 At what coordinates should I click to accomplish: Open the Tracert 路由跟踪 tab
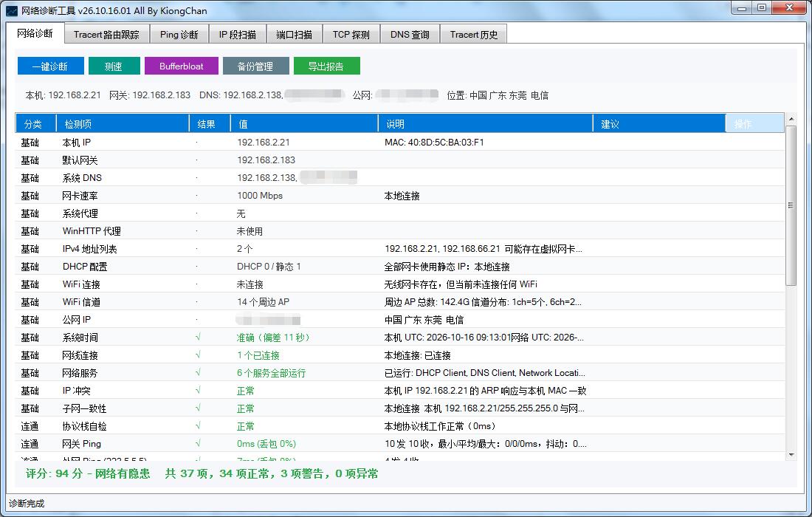[x=107, y=35]
